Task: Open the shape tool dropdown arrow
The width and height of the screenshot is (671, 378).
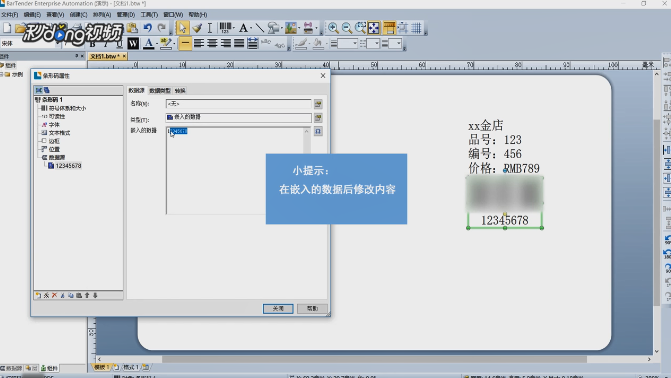Action: pos(281,29)
